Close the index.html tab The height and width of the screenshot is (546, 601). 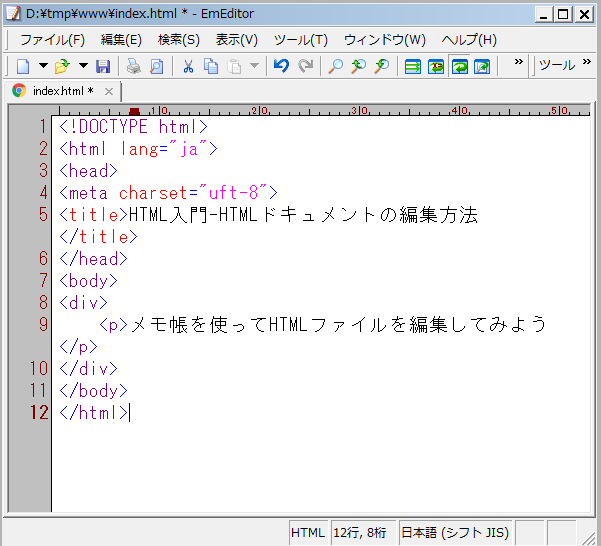pos(109,92)
